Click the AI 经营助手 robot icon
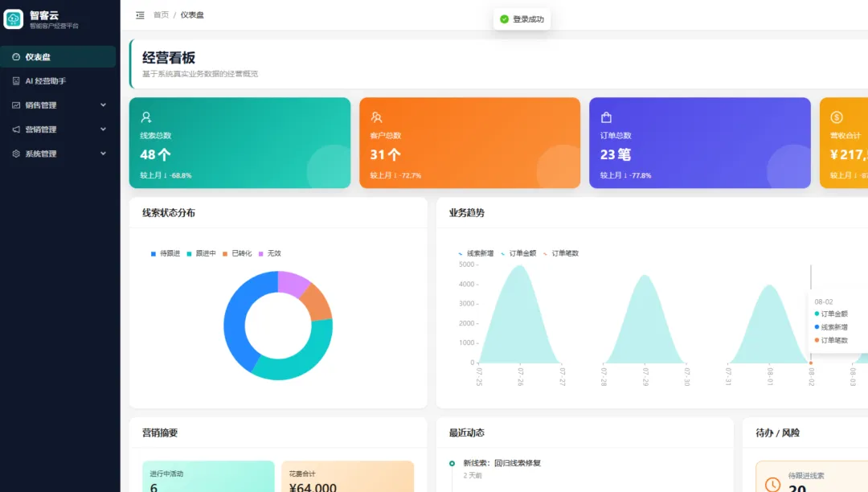The image size is (868, 492). (x=16, y=81)
